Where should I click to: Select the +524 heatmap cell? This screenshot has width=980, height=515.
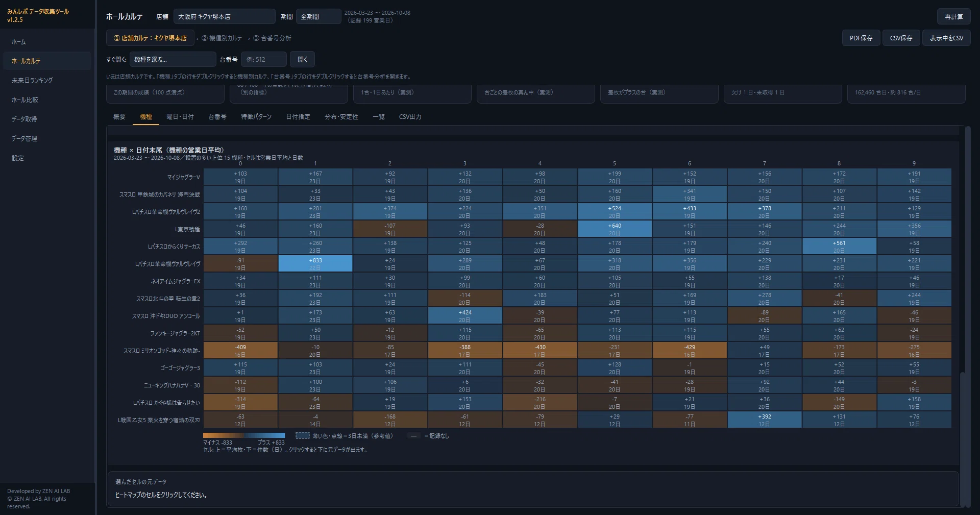point(615,212)
